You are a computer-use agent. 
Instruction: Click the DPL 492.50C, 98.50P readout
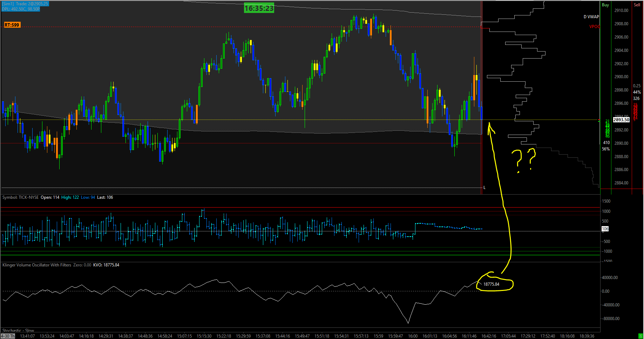[x=21, y=9]
